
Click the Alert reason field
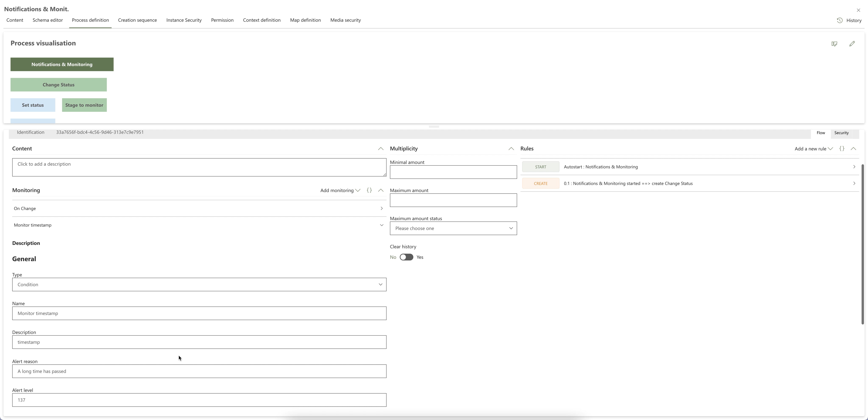pyautogui.click(x=199, y=371)
